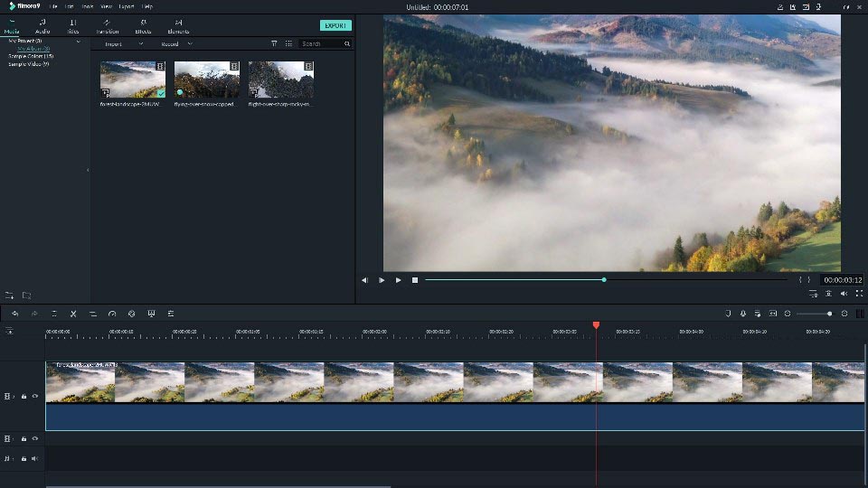This screenshot has height=488, width=868.
Task: Click the preview volume speaker icon
Action: pos(844,294)
